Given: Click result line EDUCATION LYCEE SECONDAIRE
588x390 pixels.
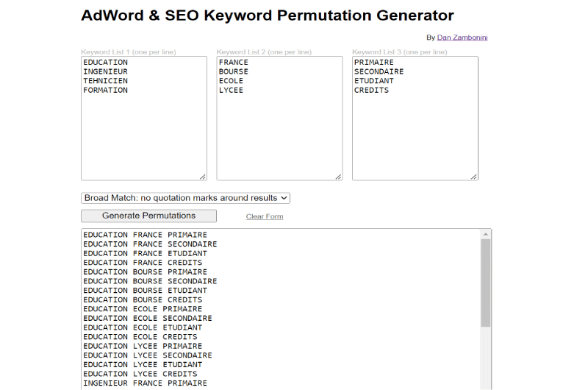Looking at the screenshot, I should (148, 355).
